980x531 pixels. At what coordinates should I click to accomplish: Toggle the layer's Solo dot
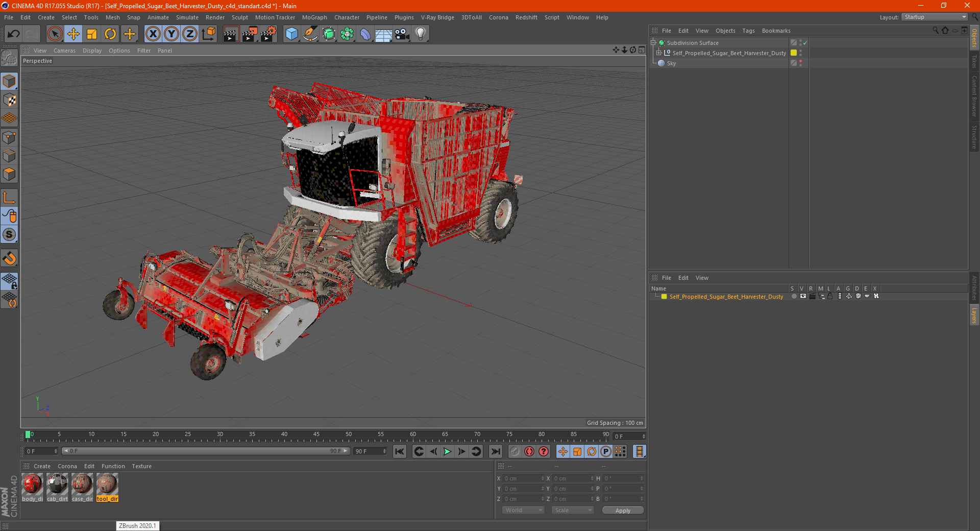click(794, 297)
